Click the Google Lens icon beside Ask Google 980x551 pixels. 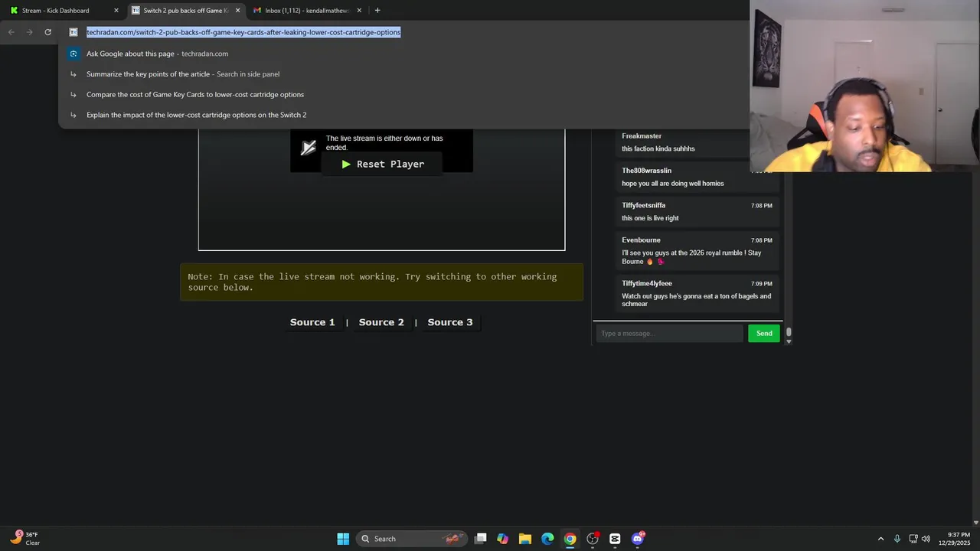(x=73, y=54)
